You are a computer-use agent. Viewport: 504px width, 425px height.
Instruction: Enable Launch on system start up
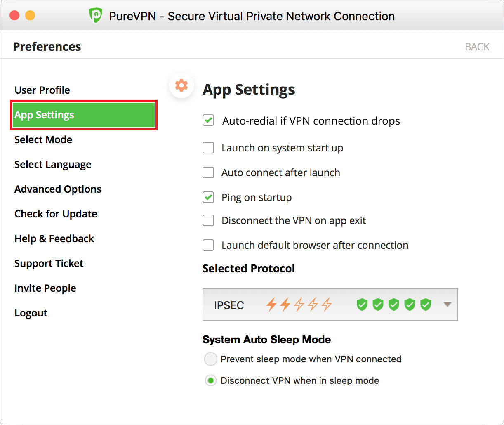[x=208, y=148]
